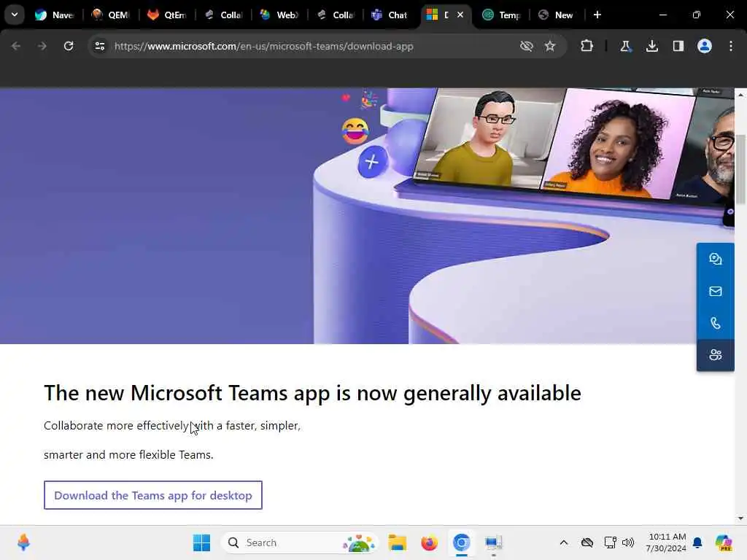Click Download the Teams app for desktop
Screen dimensions: 747x560
153,495
